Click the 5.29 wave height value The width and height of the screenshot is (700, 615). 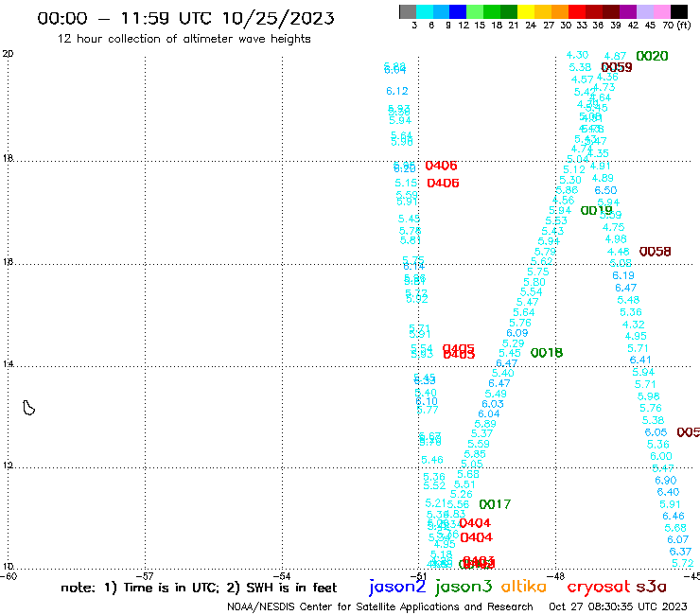coord(513,343)
